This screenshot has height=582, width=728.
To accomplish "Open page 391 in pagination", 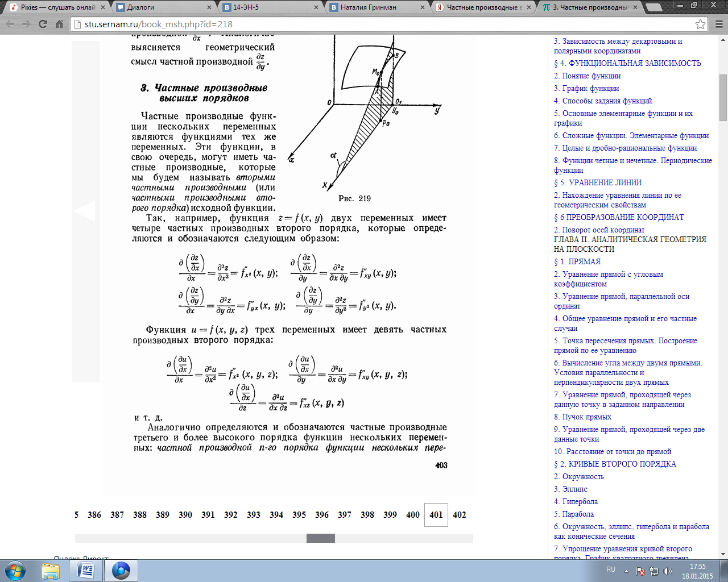I will [x=208, y=515].
